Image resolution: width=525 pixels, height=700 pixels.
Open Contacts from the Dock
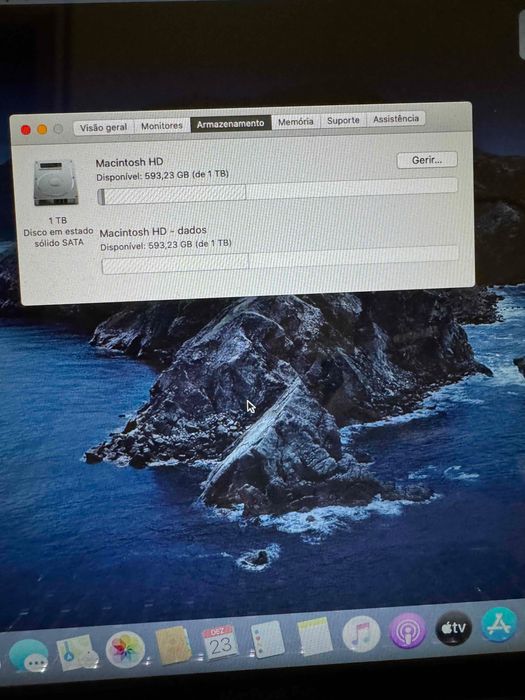[173, 646]
